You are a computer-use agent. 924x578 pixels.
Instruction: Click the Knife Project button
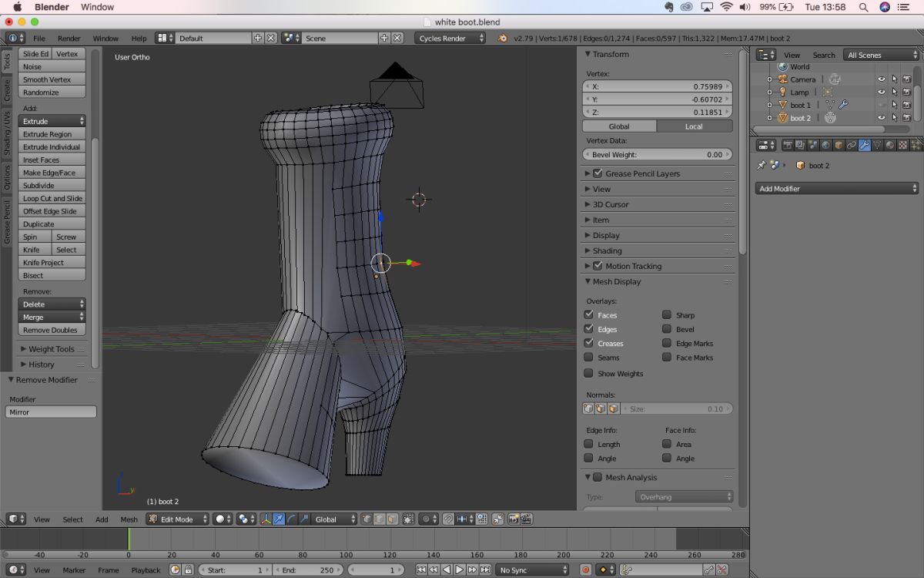point(52,263)
